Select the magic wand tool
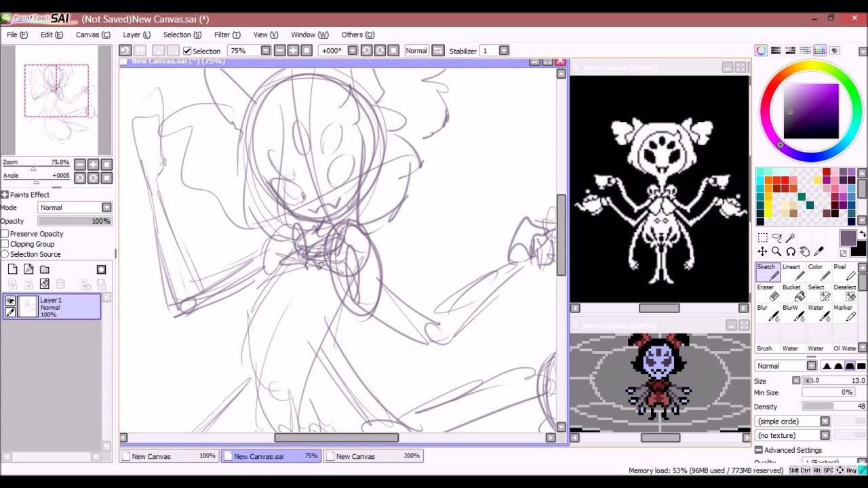The width and height of the screenshot is (868, 488). coord(791,238)
